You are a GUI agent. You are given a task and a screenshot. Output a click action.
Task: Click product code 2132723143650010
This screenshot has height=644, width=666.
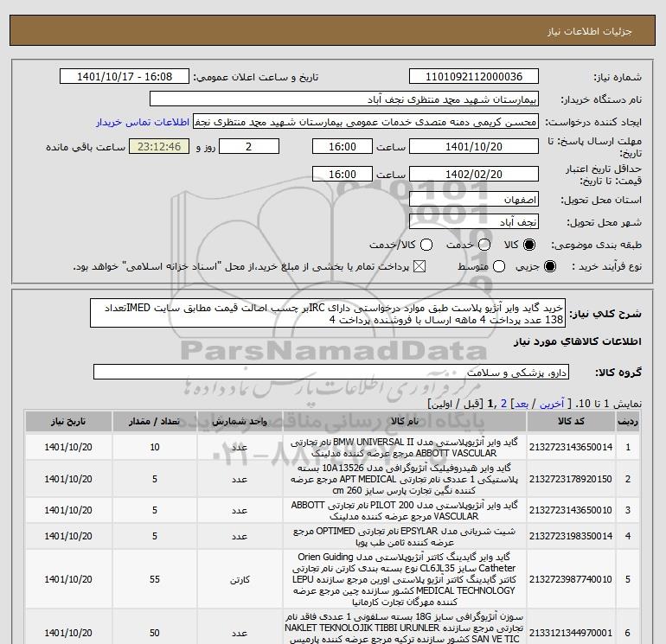coord(571,510)
